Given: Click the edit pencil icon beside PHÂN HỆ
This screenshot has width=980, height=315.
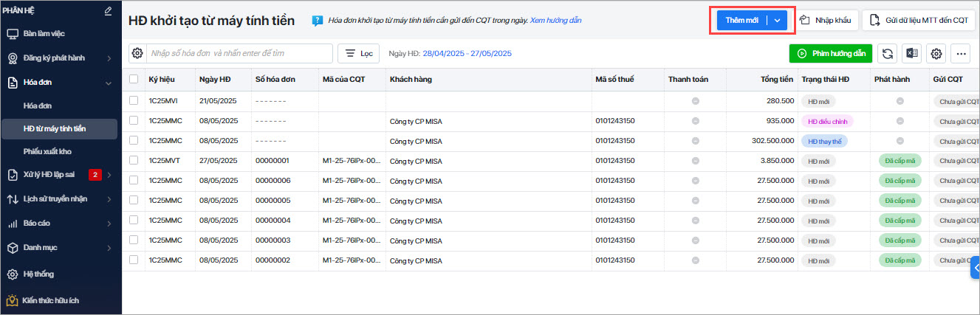Looking at the screenshot, I should tap(109, 11).
